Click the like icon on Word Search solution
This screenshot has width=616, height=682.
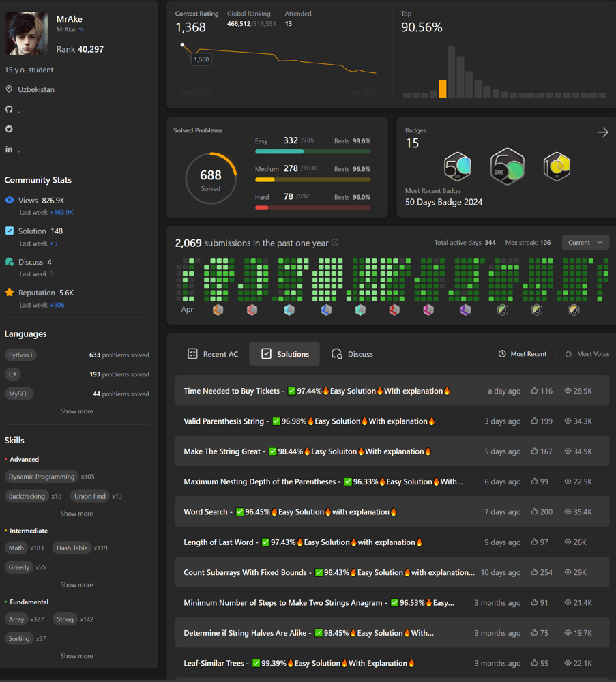(534, 512)
